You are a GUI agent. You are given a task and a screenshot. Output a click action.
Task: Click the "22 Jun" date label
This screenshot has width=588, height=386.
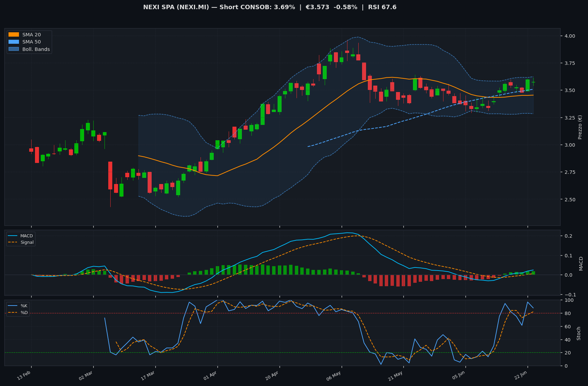tap(520, 375)
